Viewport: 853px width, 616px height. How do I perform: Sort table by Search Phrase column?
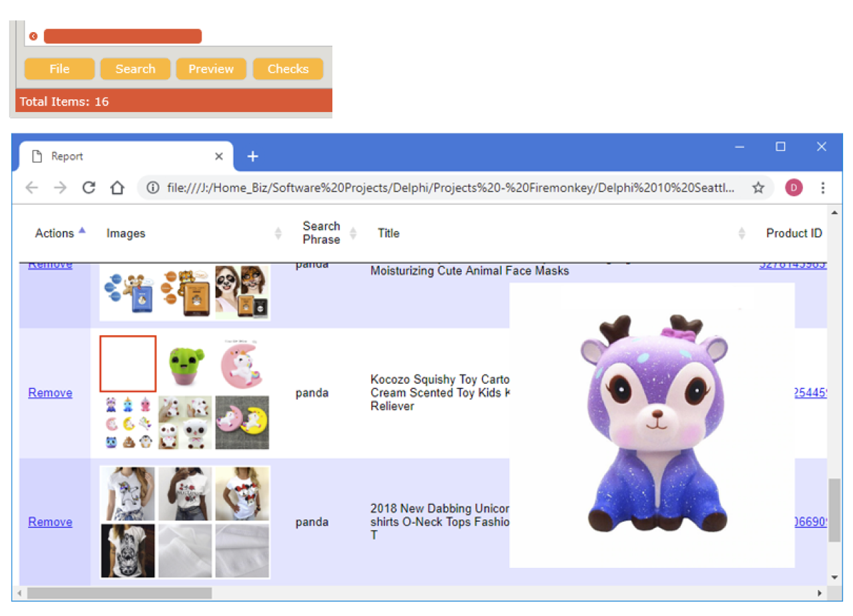(x=353, y=233)
